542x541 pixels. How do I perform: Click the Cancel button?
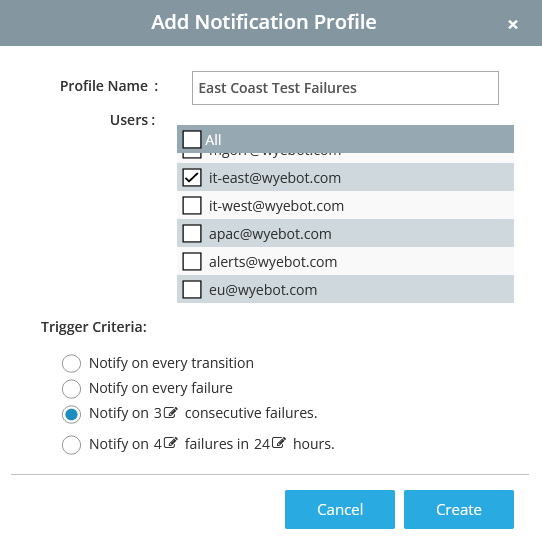(340, 509)
